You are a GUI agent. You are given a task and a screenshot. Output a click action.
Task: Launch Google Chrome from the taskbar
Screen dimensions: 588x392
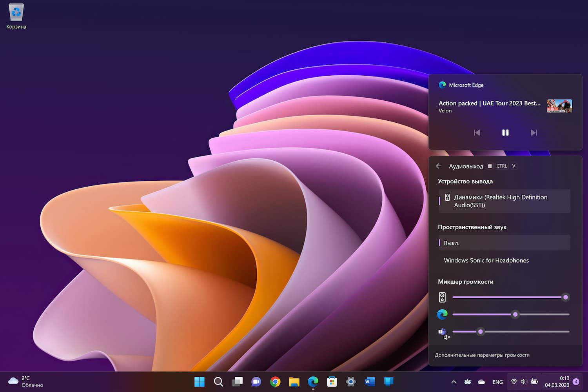coord(275,381)
